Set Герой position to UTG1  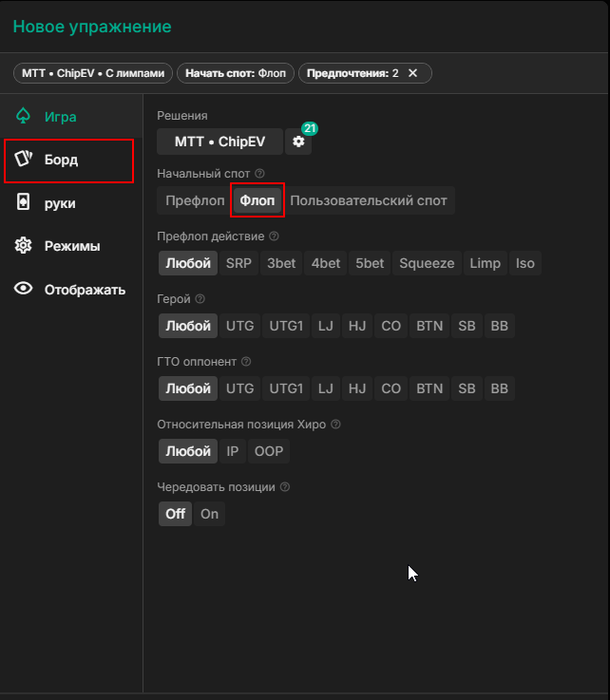pos(286,325)
